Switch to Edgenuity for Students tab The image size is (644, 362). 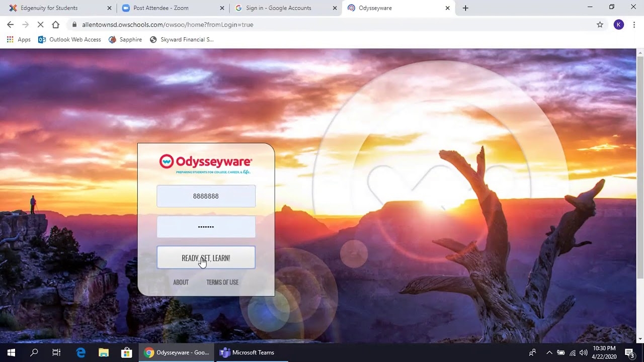(55, 8)
